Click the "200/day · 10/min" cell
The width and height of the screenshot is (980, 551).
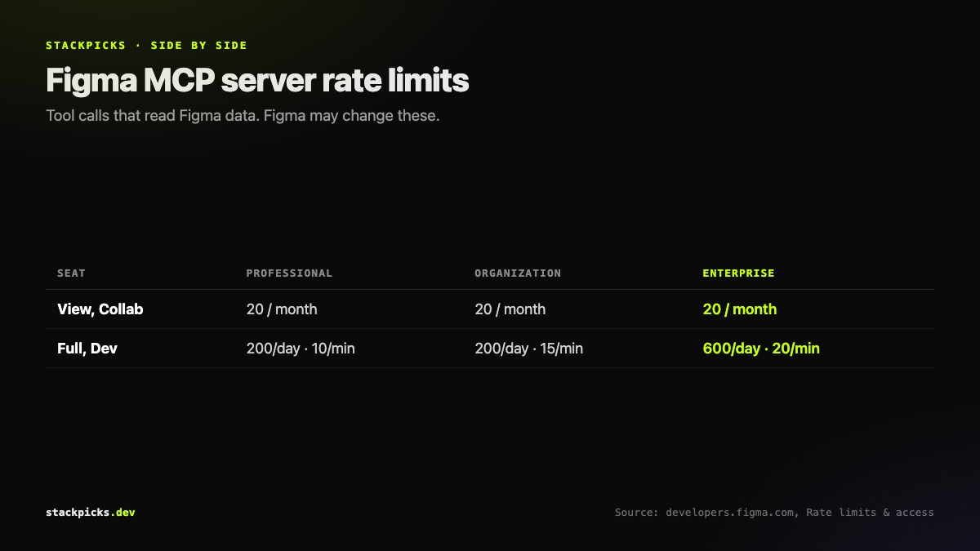(301, 349)
